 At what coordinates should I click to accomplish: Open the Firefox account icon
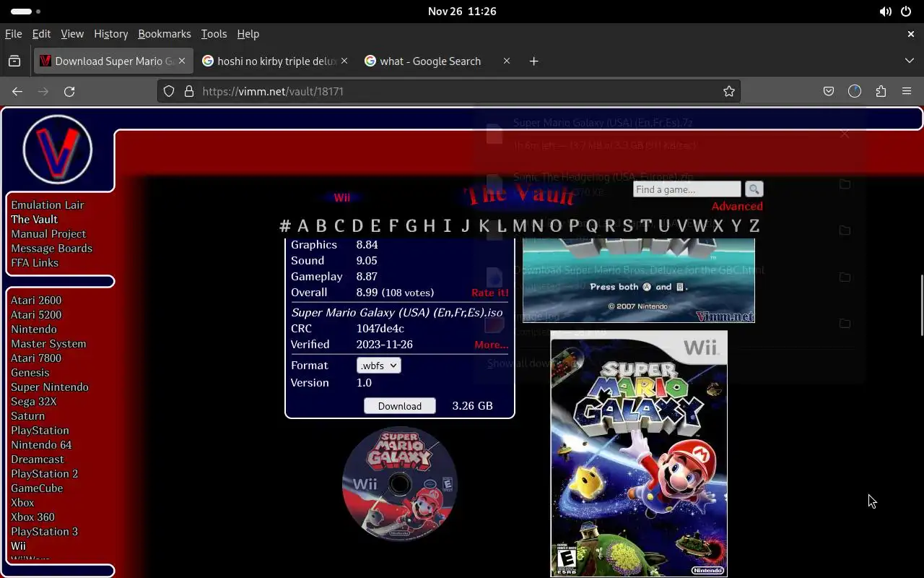855,91
